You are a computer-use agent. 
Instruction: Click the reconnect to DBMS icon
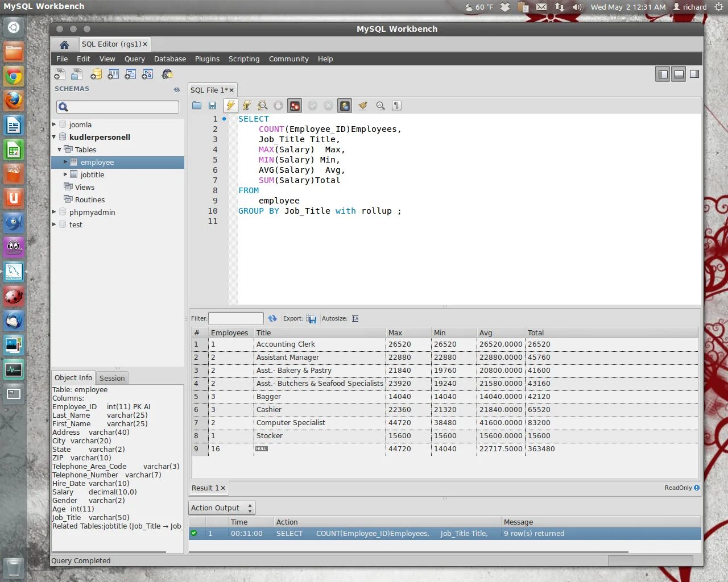[167, 74]
